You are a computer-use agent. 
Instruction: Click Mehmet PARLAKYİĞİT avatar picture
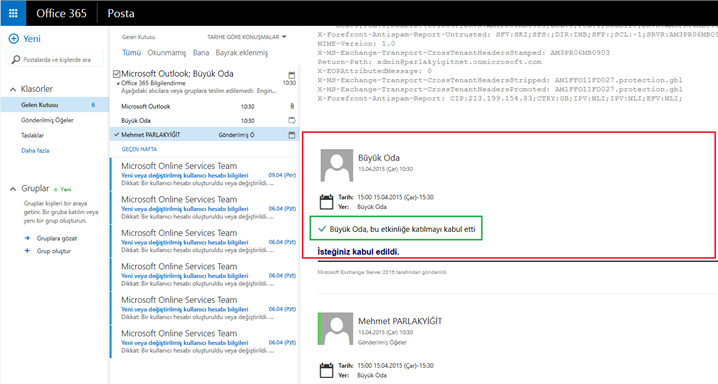[336, 329]
